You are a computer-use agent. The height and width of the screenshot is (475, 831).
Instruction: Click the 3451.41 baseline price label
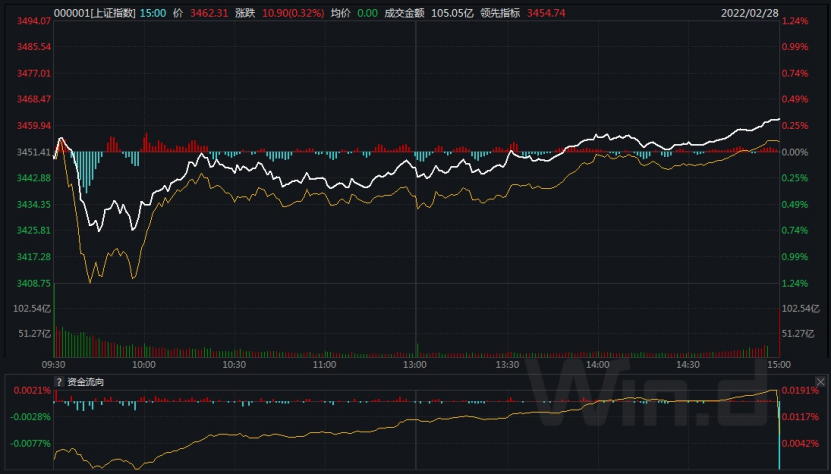pos(34,152)
